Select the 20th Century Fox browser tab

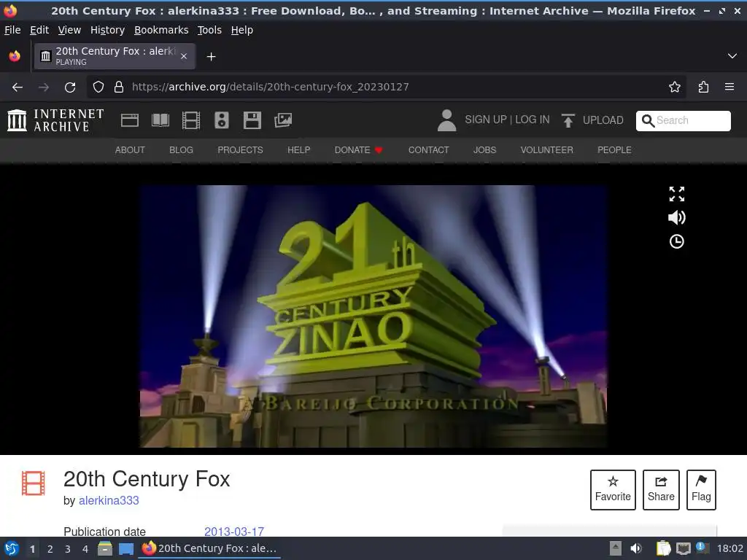click(115, 56)
